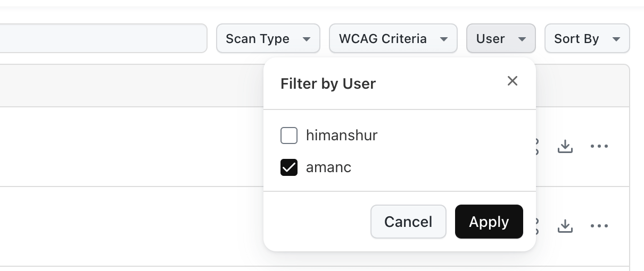
Task: Expand the WCAG Criteria dropdown
Action: pyautogui.click(x=393, y=39)
